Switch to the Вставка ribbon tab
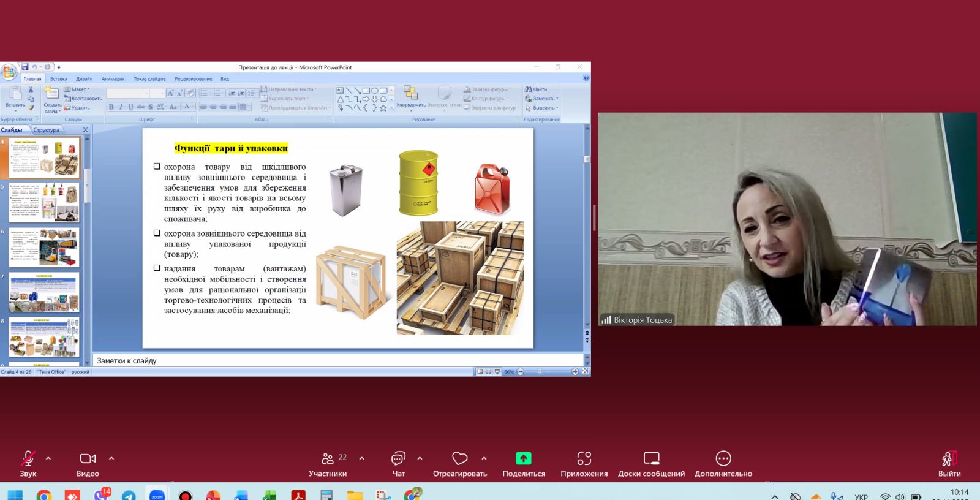 pos(59,79)
